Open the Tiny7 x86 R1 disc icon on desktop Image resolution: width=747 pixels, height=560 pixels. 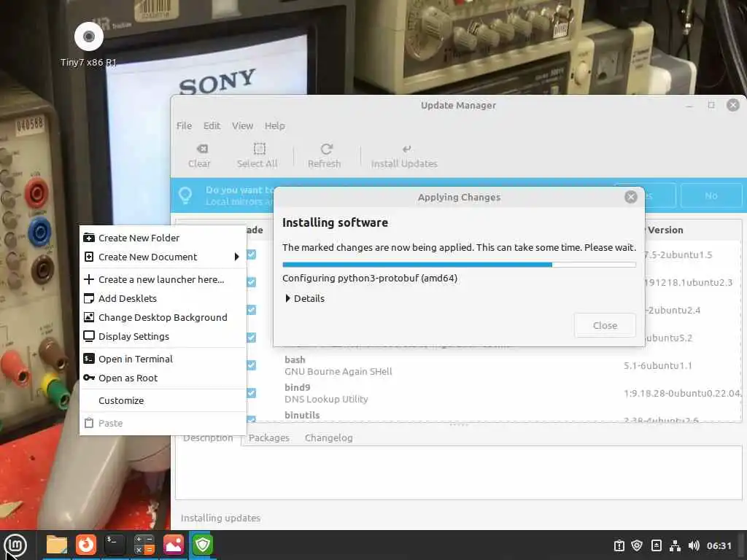(89, 36)
